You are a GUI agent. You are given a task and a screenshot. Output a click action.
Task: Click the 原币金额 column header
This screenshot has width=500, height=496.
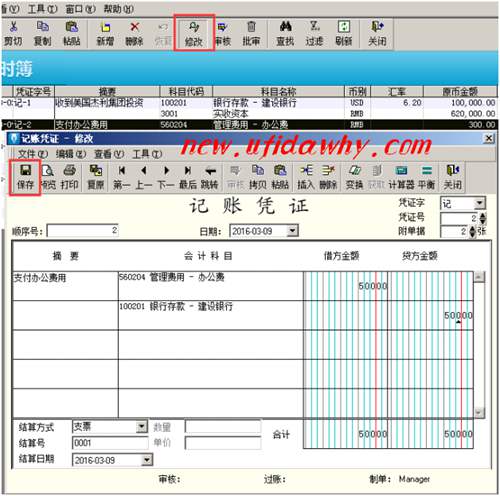coord(460,91)
